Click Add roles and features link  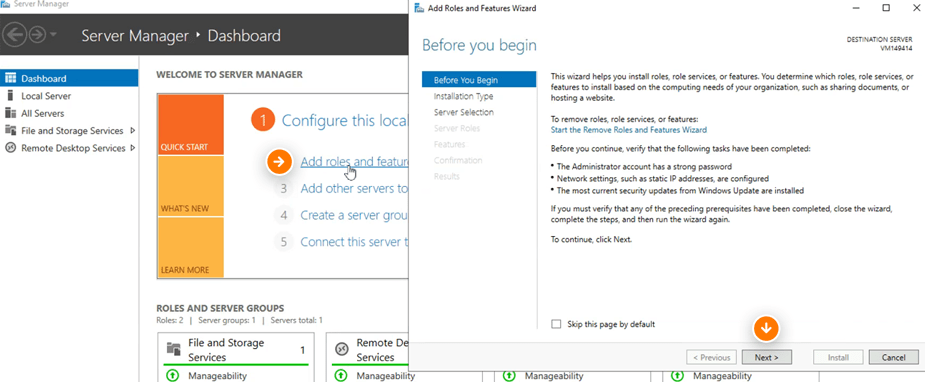[355, 162]
